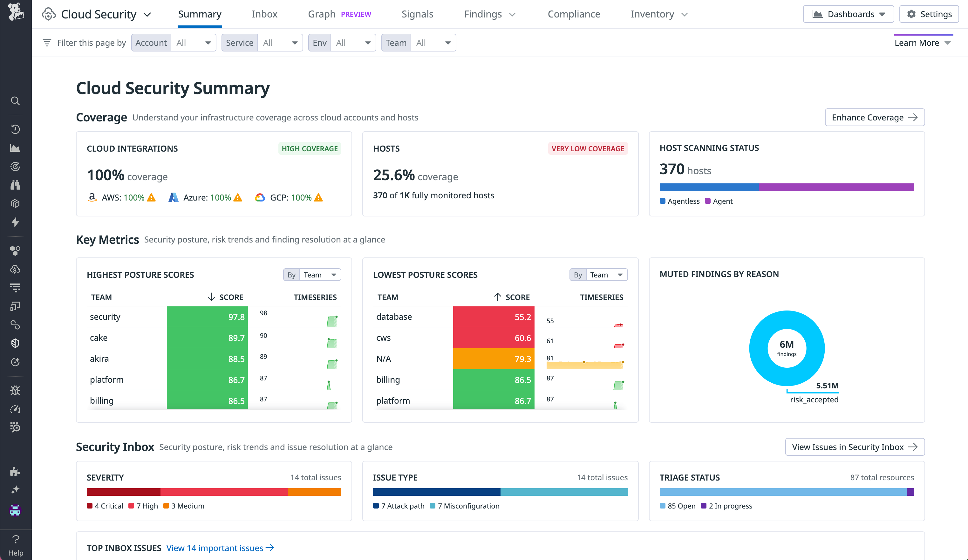Image resolution: width=968 pixels, height=560 pixels.
Task: Click the security shield icon in sidebar
Action: click(x=15, y=343)
